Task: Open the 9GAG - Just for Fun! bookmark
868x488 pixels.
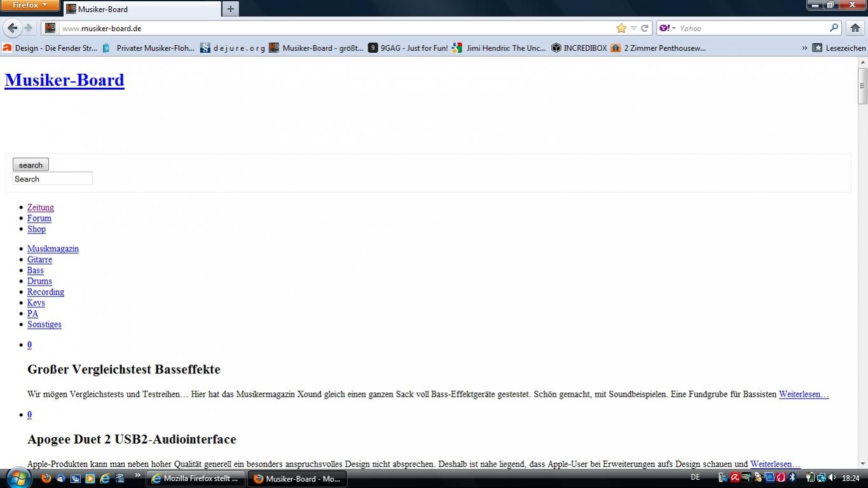Action: [408, 48]
